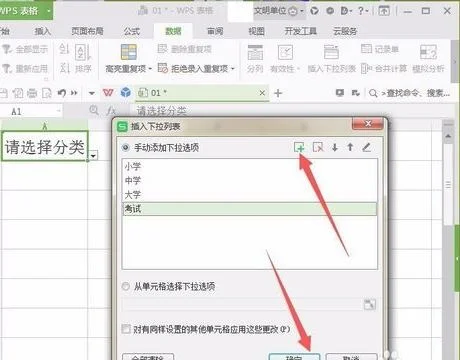Switch to the 审阅 ribbon tab

pos(215,31)
